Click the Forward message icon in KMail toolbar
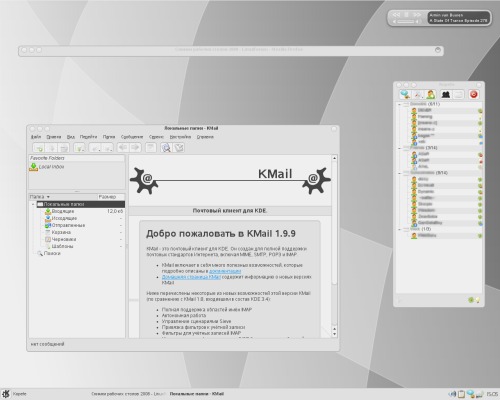 click(107, 147)
